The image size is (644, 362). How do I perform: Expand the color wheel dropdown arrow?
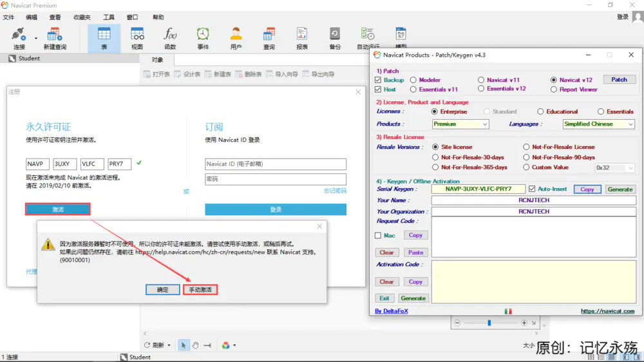tap(234, 345)
